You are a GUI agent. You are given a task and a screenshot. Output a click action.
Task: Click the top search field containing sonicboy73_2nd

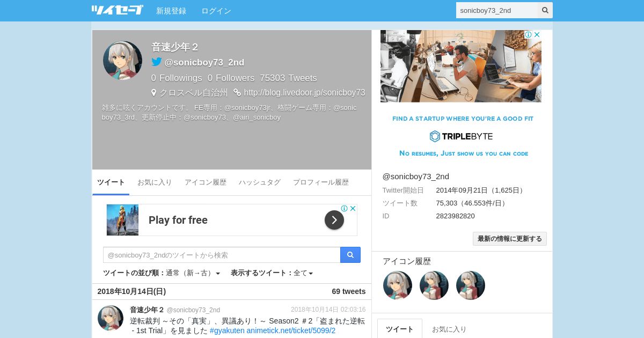pyautogui.click(x=497, y=10)
